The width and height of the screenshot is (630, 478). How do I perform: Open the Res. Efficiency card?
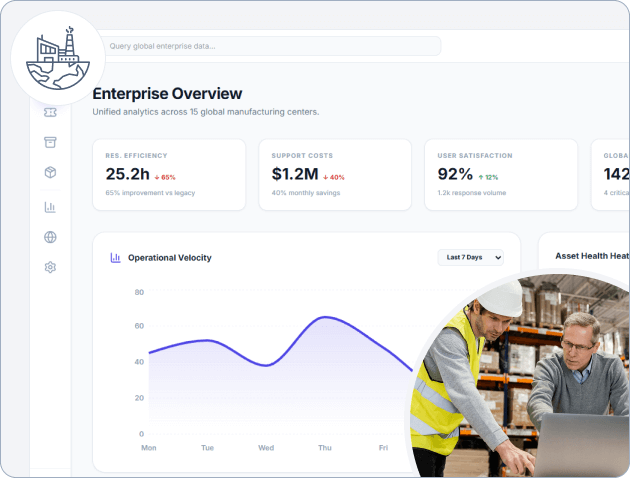[169, 175]
